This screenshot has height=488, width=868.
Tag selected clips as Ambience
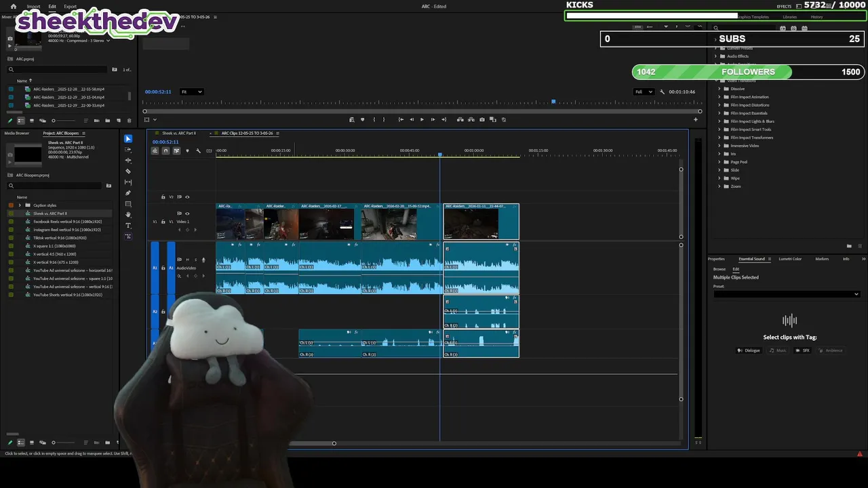(x=831, y=350)
